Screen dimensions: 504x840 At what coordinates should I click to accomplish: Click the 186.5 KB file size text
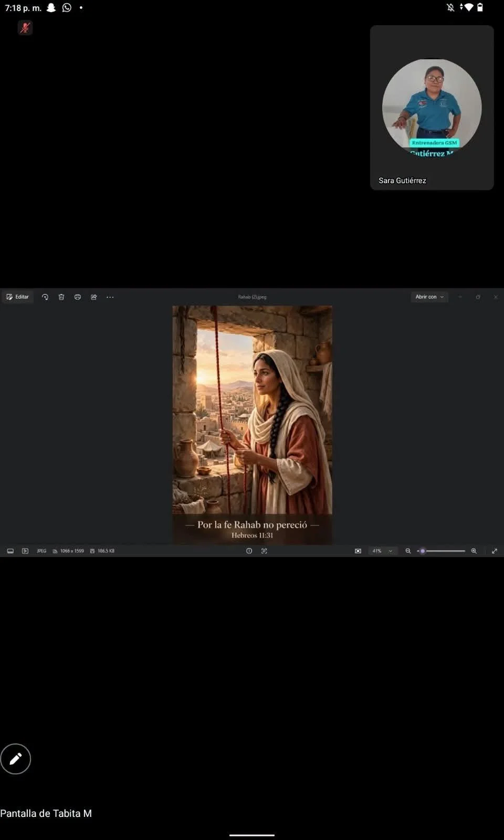coord(106,551)
